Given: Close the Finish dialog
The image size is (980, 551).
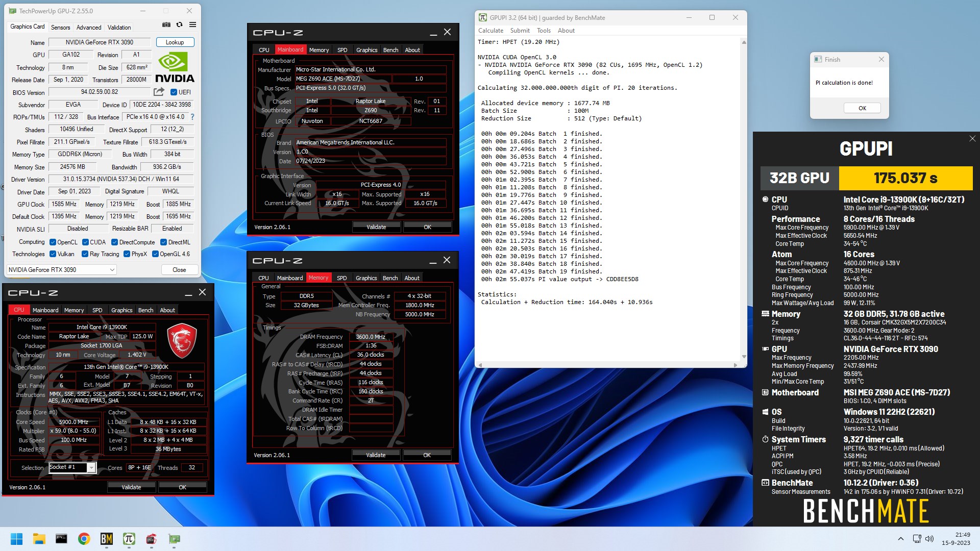Looking at the screenshot, I should point(881,60).
